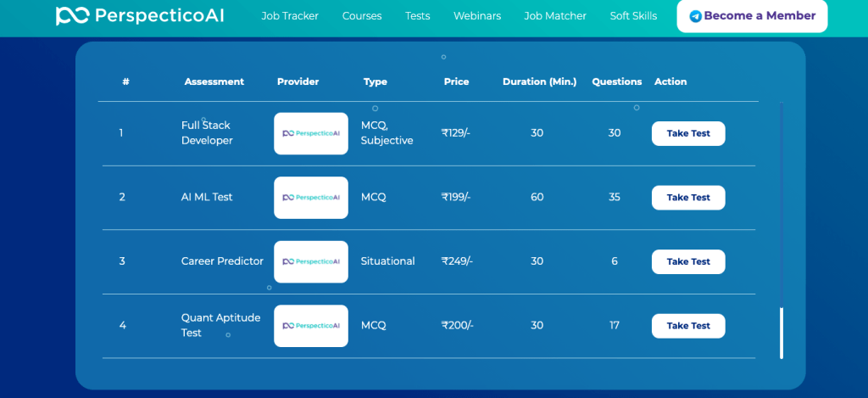Open the Job Tracker menu item
This screenshot has width=868, height=398.
point(290,16)
